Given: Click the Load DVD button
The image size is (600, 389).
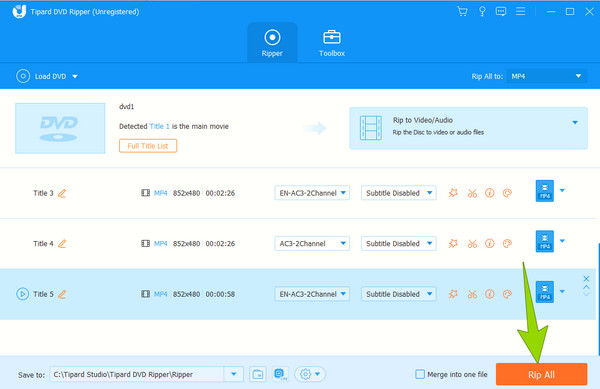Looking at the screenshot, I should click(41, 76).
